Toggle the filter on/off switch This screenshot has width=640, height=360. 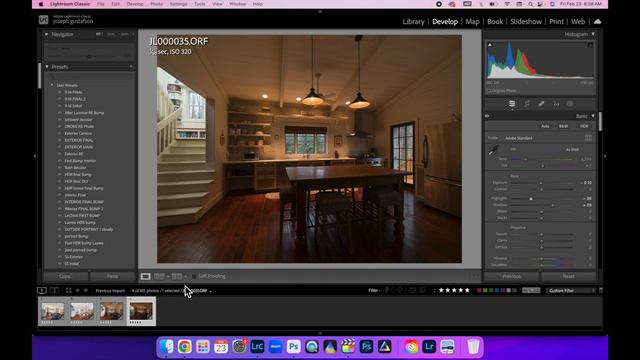(600, 291)
